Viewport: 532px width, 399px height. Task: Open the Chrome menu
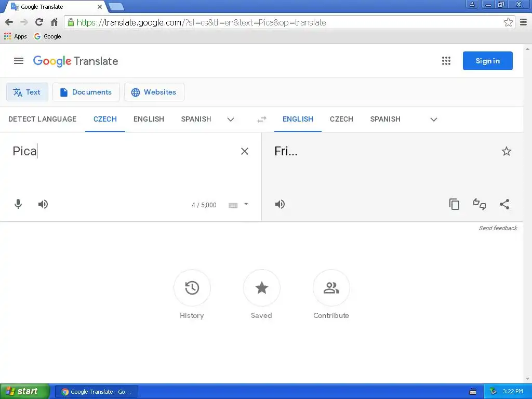pos(524,22)
